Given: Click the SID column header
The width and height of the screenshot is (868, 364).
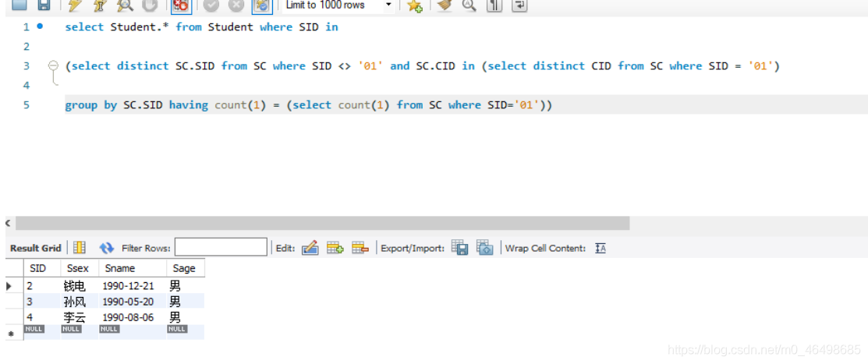Looking at the screenshot, I should 42,268.
